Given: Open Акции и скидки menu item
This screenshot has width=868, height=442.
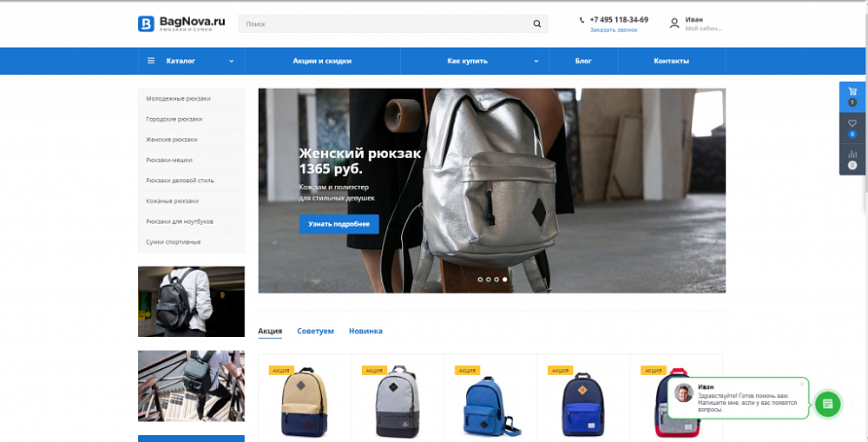Looking at the screenshot, I should (x=322, y=61).
